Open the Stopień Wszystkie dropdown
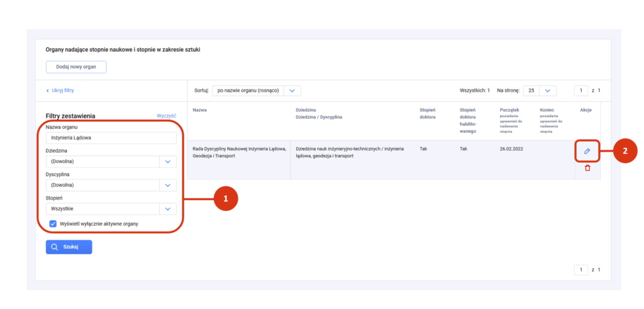 click(x=111, y=209)
